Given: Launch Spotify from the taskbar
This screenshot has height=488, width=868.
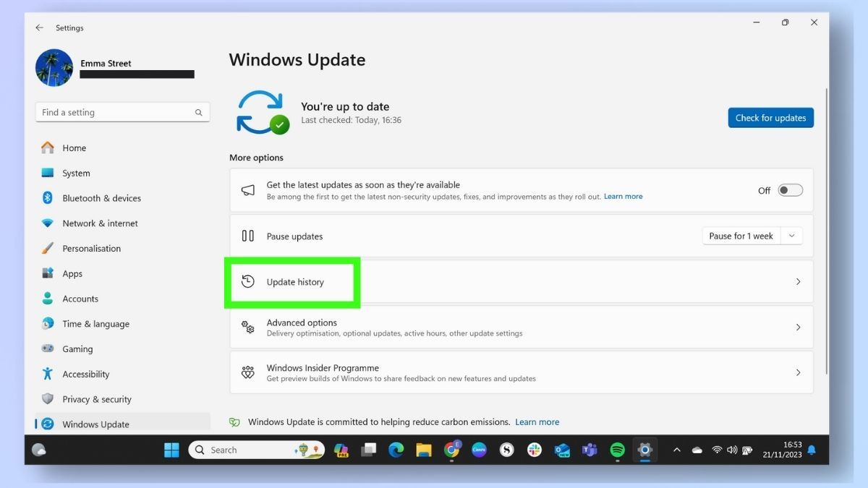Looking at the screenshot, I should pyautogui.click(x=617, y=450).
